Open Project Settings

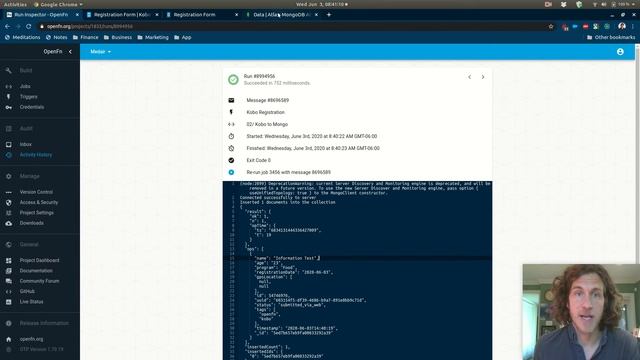[x=36, y=213]
